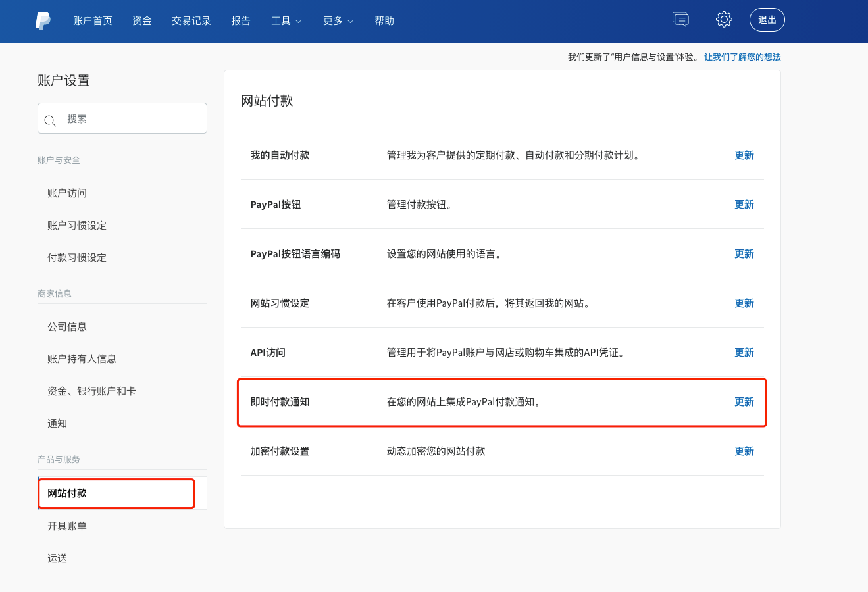
Task: Select 账户持有人信息 in the sidebar
Action: coord(82,359)
